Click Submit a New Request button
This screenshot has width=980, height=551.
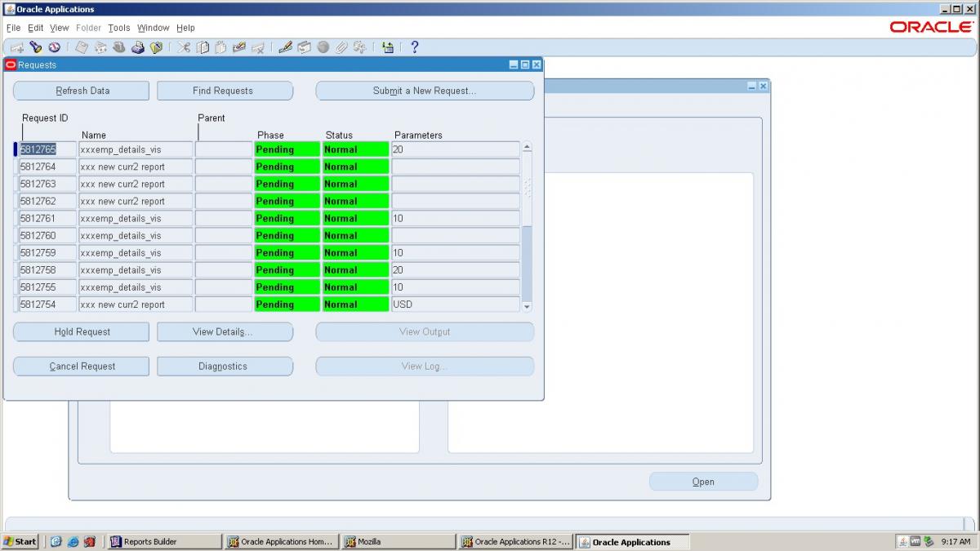[x=425, y=91]
